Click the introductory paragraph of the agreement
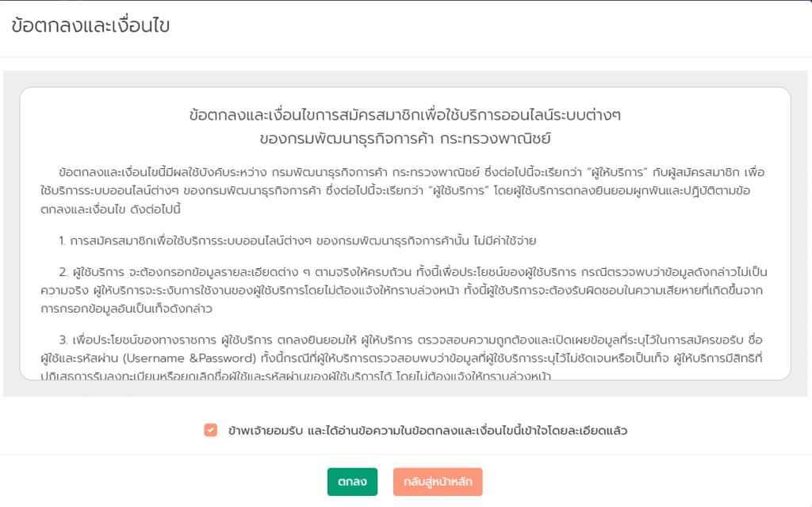Screen dimensions: 812x507 406,187
